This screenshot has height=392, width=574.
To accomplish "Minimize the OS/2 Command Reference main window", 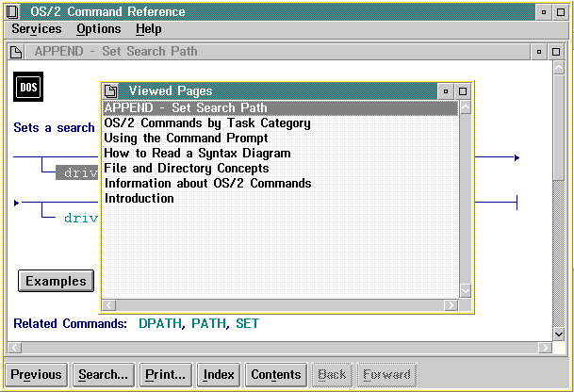I will 544,12.
